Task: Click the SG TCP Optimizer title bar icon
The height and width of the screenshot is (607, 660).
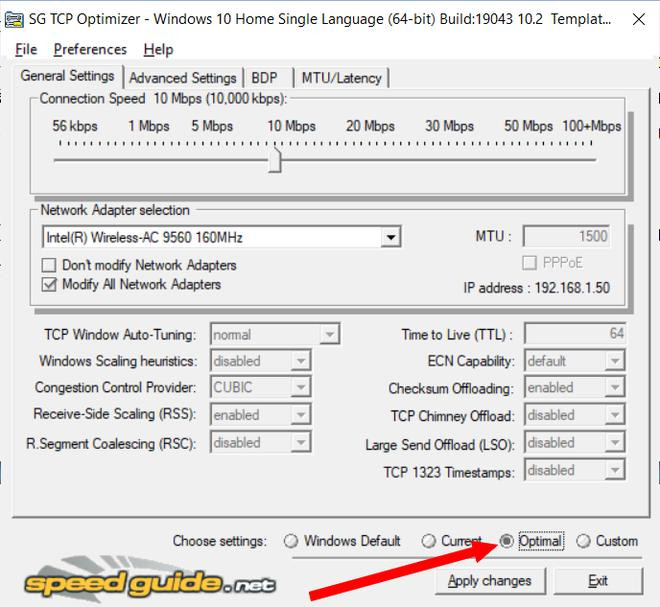Action: (x=13, y=18)
